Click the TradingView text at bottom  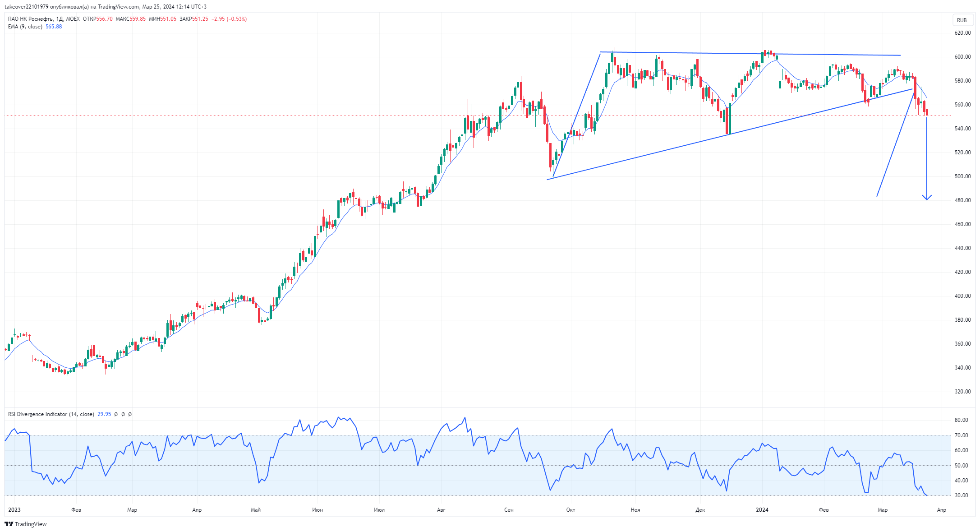(x=31, y=524)
